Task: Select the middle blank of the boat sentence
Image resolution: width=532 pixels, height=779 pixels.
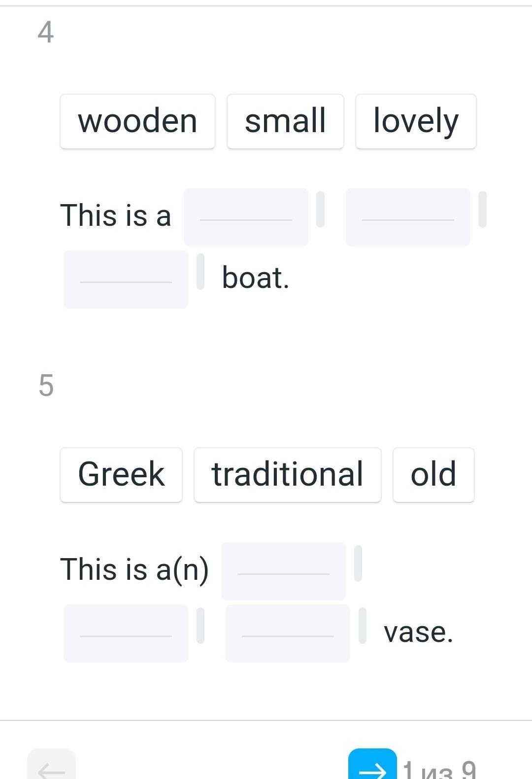Action: 408,217
